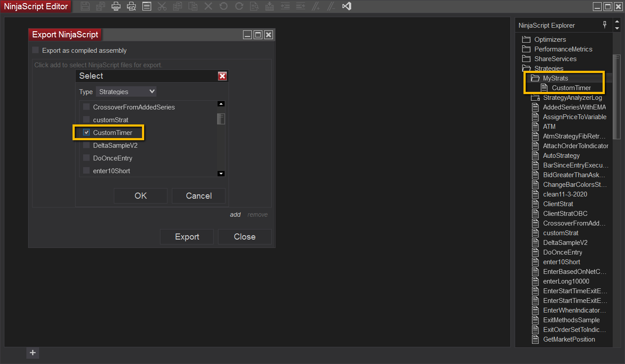625x364 pixels.
Task: Click the Save All icon in toolbar
Action: (x=101, y=7)
